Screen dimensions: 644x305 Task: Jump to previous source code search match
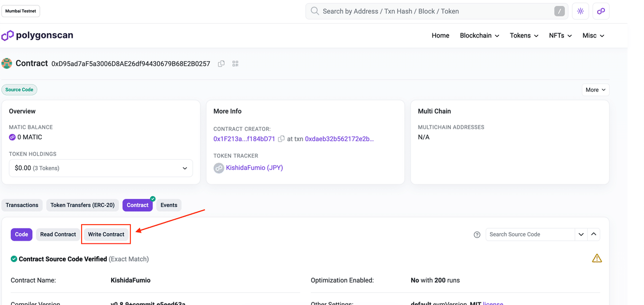[x=594, y=234]
